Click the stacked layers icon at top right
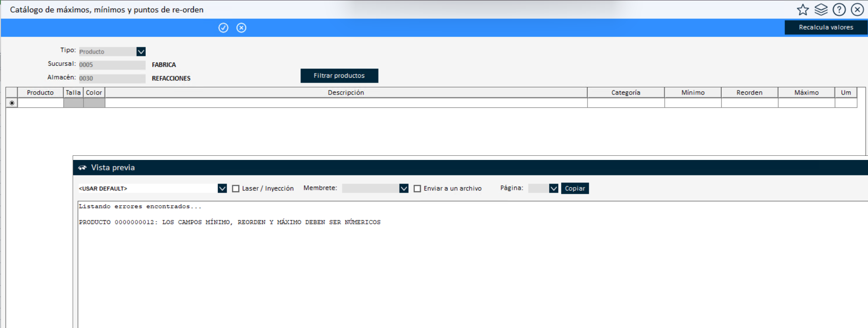The width and height of the screenshot is (868, 328). pyautogui.click(x=821, y=10)
